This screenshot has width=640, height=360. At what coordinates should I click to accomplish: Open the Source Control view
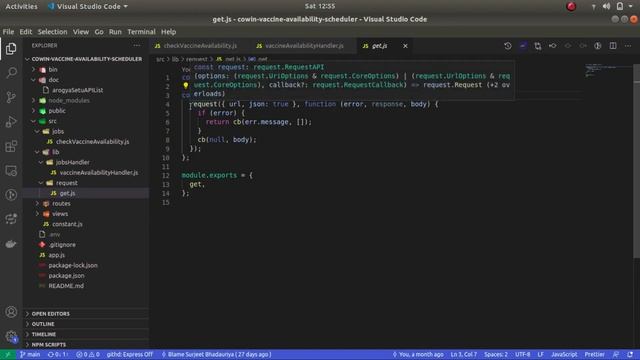(11, 97)
